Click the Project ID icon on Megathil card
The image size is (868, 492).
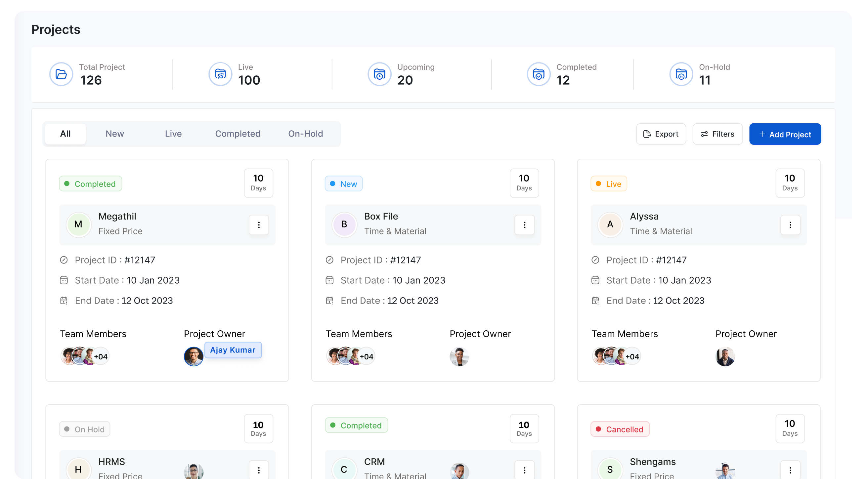[x=64, y=260]
